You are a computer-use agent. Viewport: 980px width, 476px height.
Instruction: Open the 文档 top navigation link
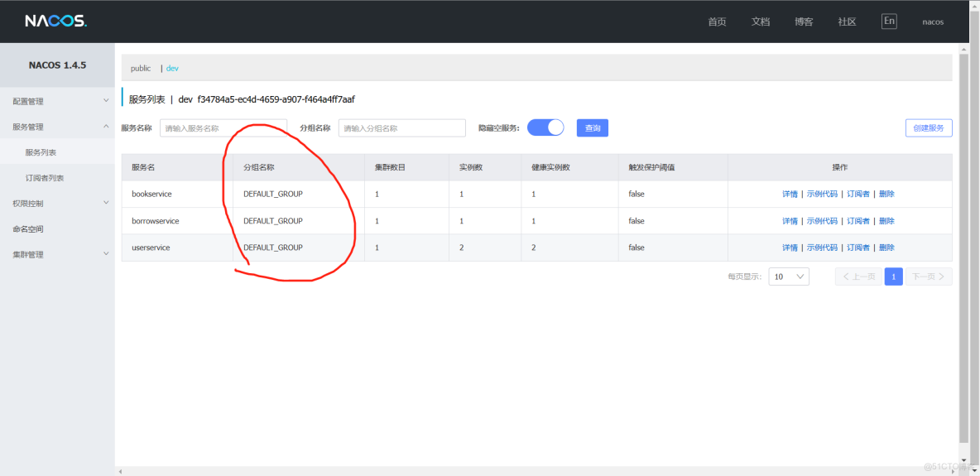click(761, 22)
